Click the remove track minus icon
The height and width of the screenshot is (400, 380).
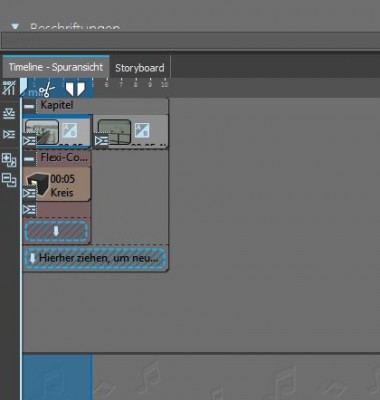click(x=9, y=180)
